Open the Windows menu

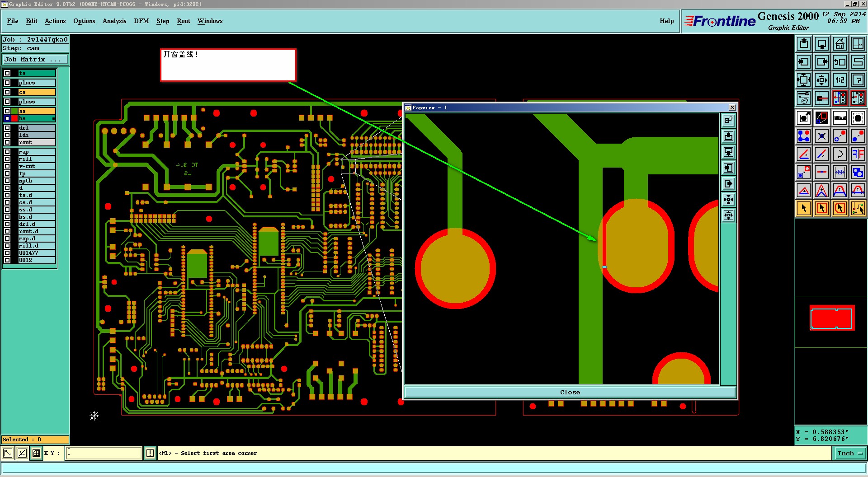[x=210, y=21]
